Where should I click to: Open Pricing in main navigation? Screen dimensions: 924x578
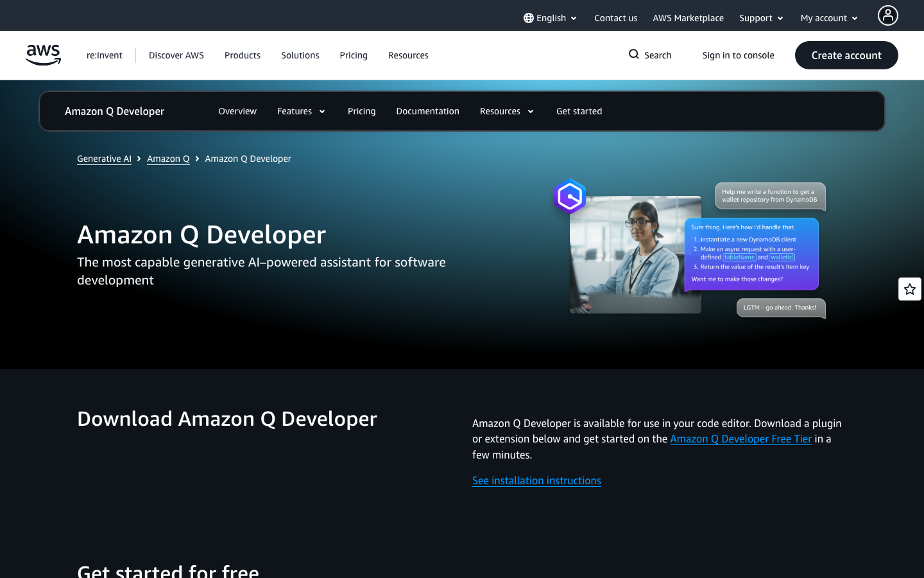(354, 55)
